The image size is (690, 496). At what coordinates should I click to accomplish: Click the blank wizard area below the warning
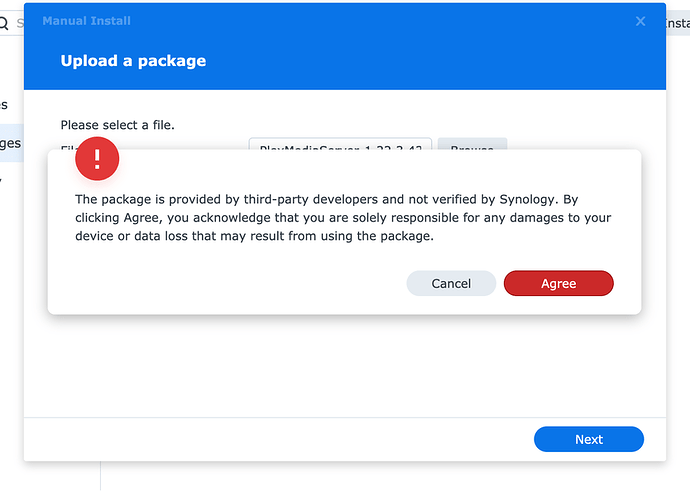click(x=345, y=365)
